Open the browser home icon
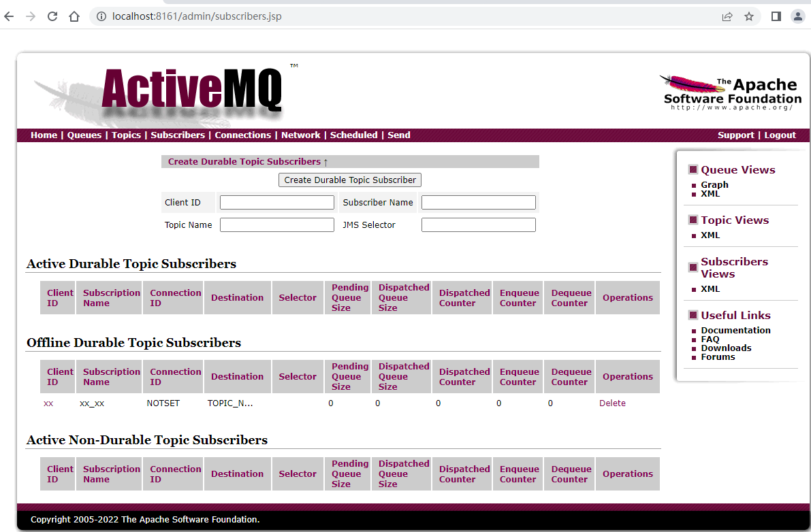 tap(74, 16)
